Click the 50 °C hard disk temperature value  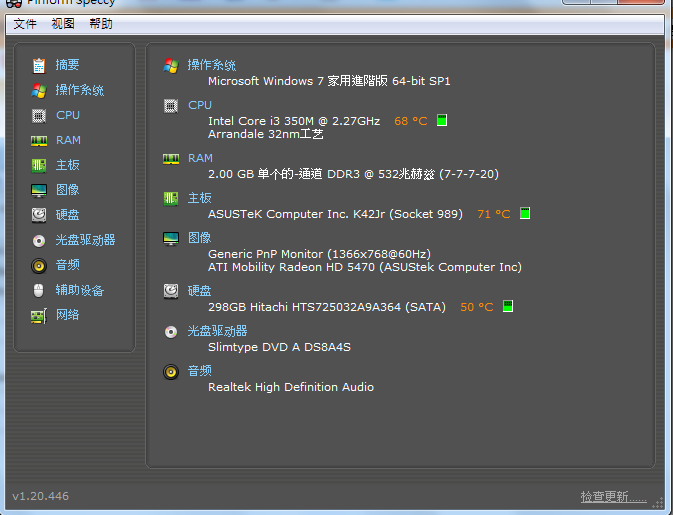[x=476, y=307]
